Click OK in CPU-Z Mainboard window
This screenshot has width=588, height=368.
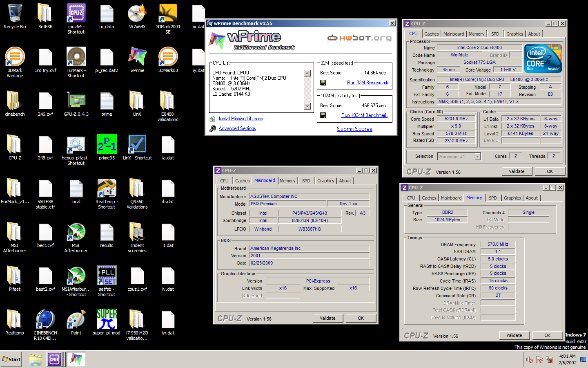tap(361, 318)
